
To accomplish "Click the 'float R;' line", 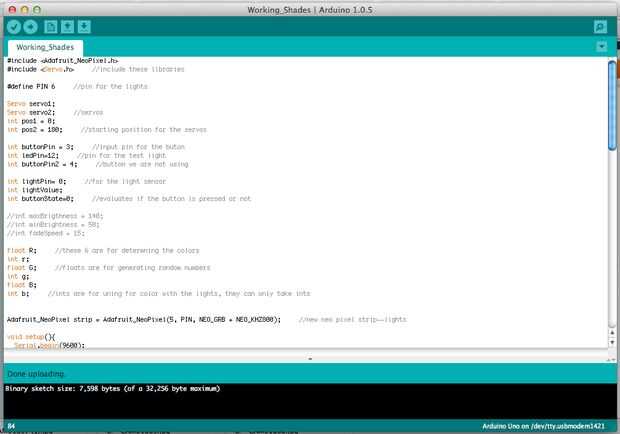I will click(22, 251).
